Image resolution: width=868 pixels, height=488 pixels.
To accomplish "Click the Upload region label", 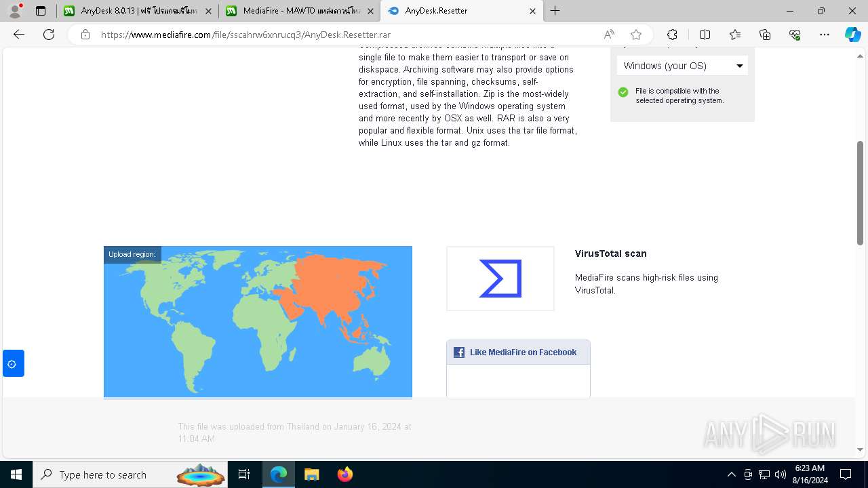I will [x=132, y=255].
